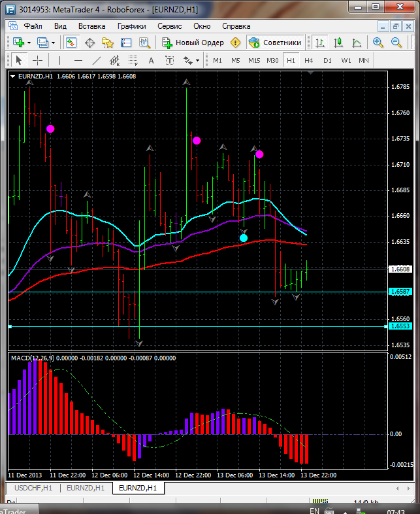Open the Графики menu
The width and height of the screenshot is (420, 514).
coord(131,26)
